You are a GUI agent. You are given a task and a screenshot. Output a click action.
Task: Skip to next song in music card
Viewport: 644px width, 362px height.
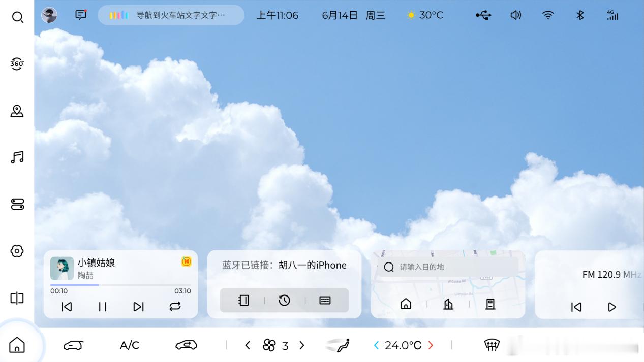(x=139, y=307)
